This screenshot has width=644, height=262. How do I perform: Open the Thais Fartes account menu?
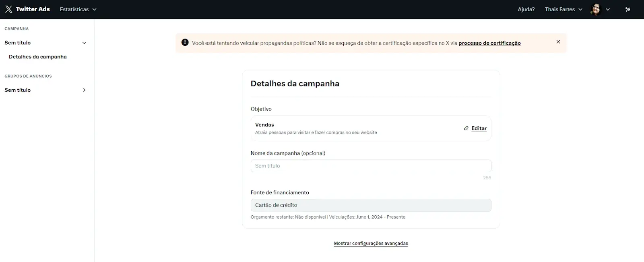[563, 9]
